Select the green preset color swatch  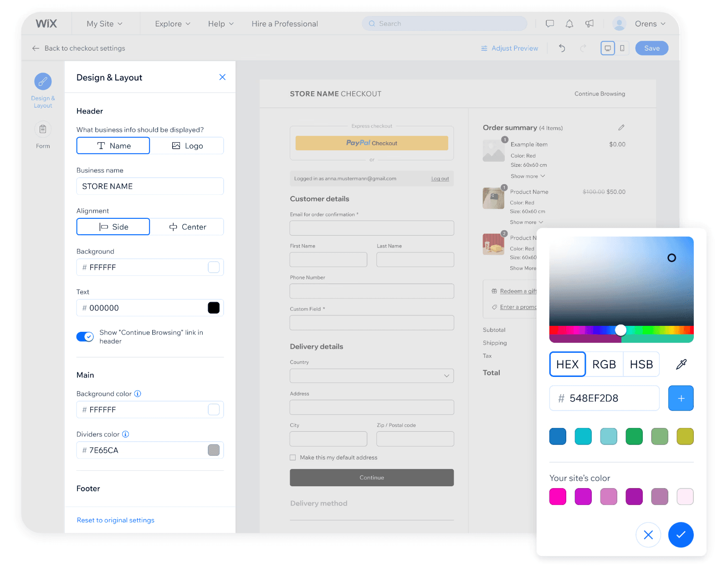pyautogui.click(x=634, y=437)
